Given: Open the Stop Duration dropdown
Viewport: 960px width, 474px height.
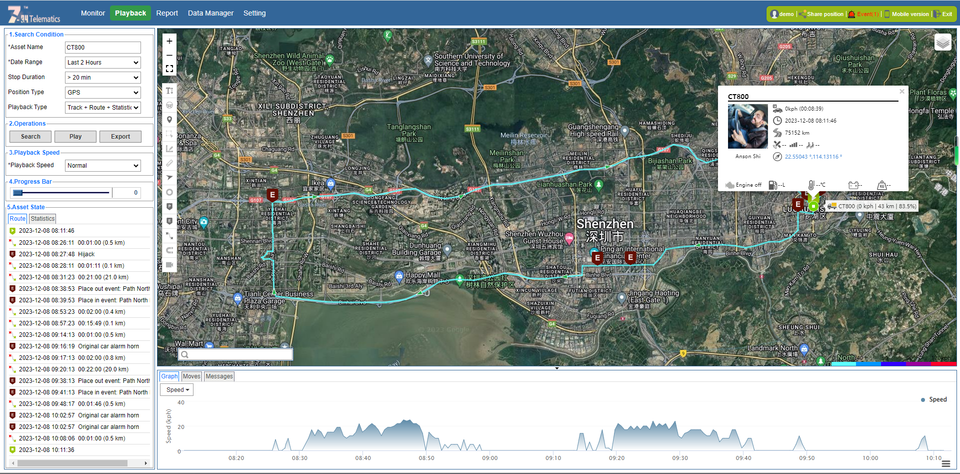Looking at the screenshot, I should 102,77.
